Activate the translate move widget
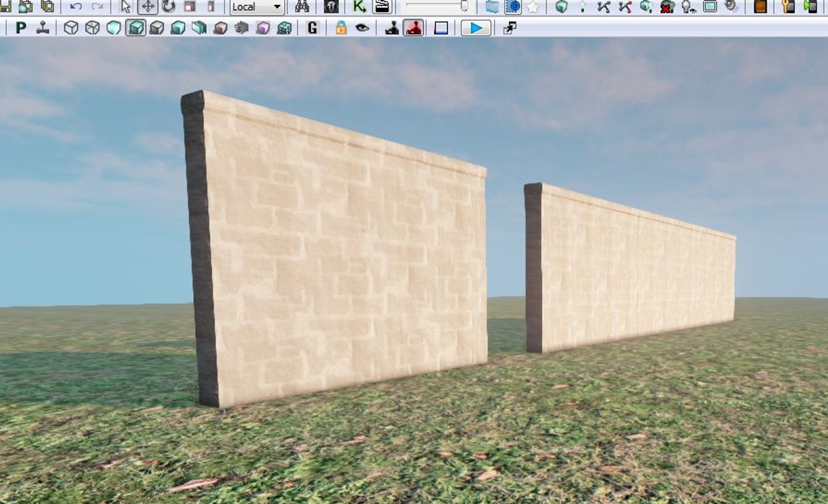The width and height of the screenshot is (828, 504). pos(147,7)
